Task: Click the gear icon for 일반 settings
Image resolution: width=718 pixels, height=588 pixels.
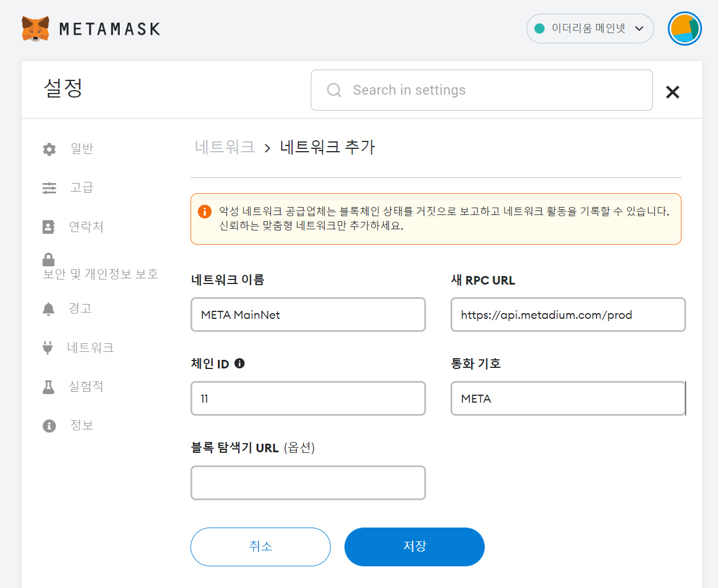Action: [x=50, y=149]
